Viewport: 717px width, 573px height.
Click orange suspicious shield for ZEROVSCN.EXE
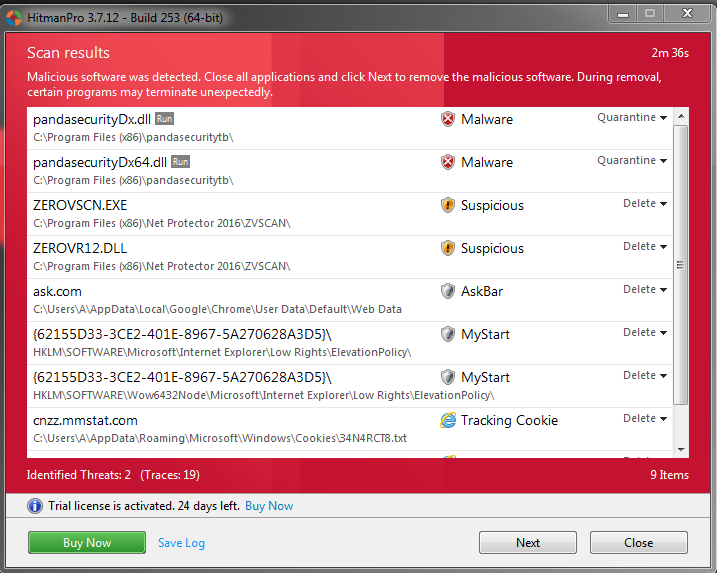click(448, 205)
